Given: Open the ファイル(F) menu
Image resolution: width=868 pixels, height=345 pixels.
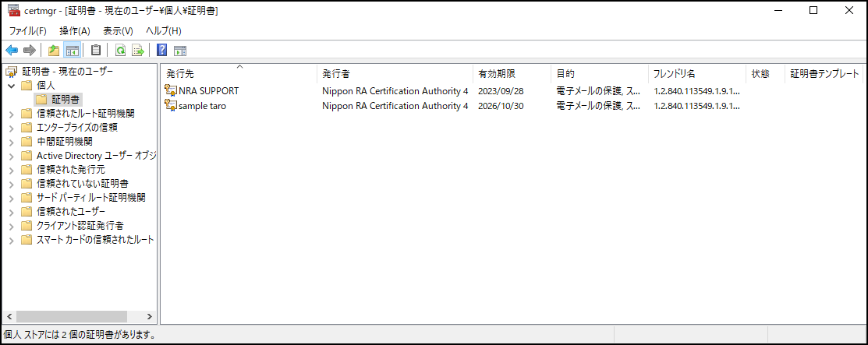Looking at the screenshot, I should [27, 30].
